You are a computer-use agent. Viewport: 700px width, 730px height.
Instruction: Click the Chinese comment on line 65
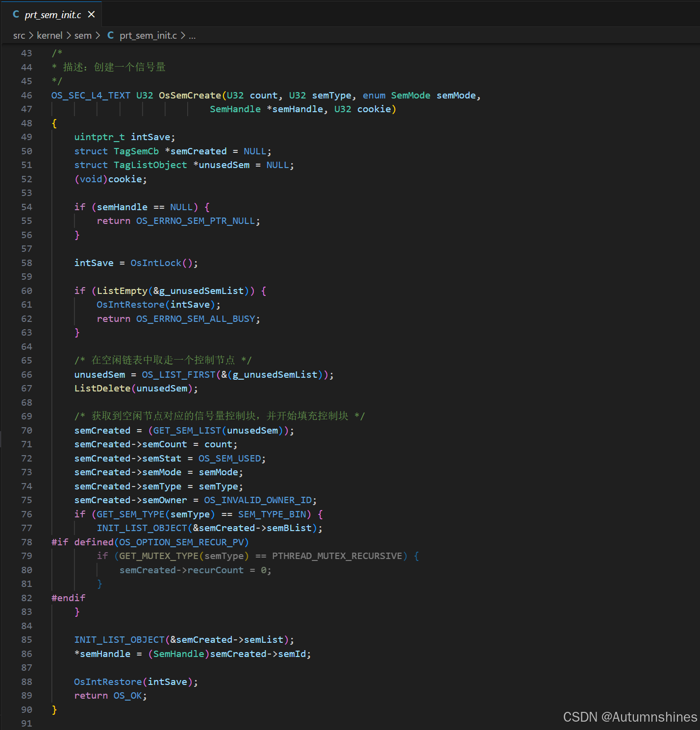pyautogui.click(x=163, y=361)
